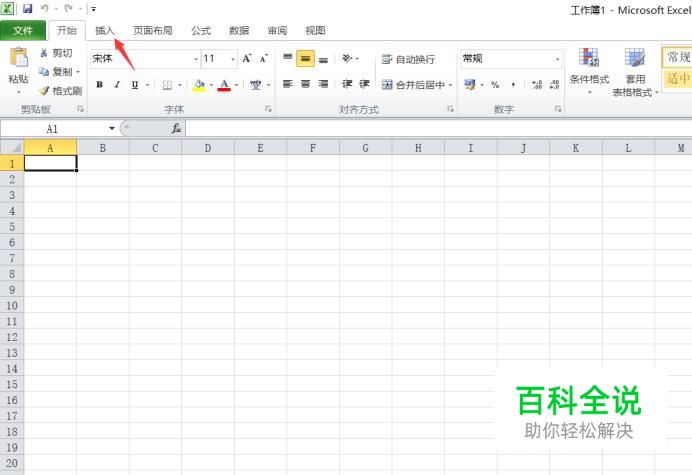Image resolution: width=692 pixels, height=475 pixels.
Task: Switch to the 视图 tab
Action: (x=315, y=30)
